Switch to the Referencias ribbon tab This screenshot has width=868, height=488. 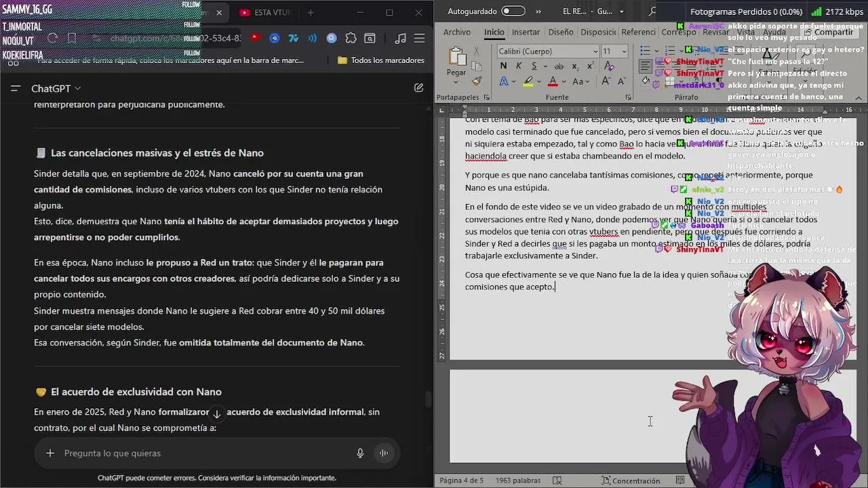[638, 32]
